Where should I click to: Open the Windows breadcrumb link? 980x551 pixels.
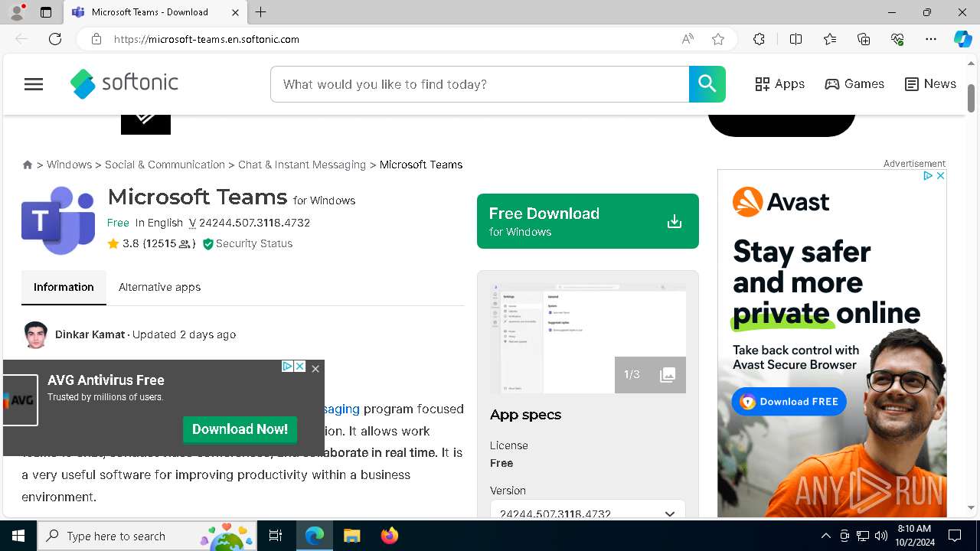[x=69, y=165]
